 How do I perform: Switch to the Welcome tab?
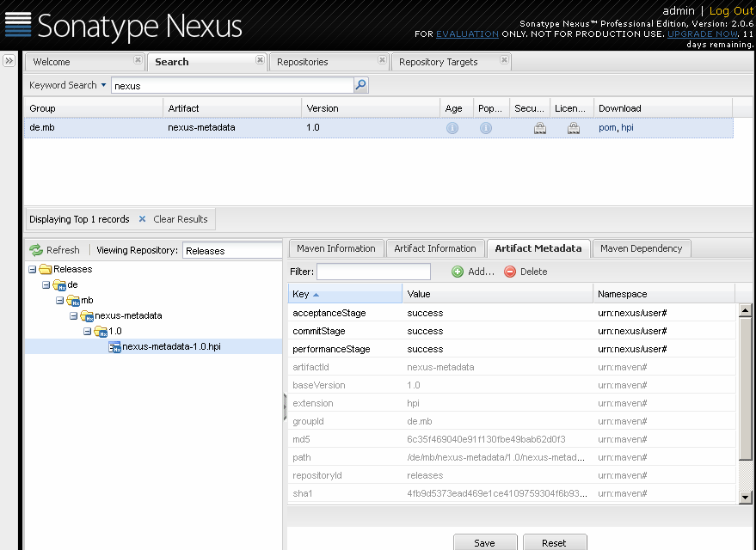[x=52, y=62]
